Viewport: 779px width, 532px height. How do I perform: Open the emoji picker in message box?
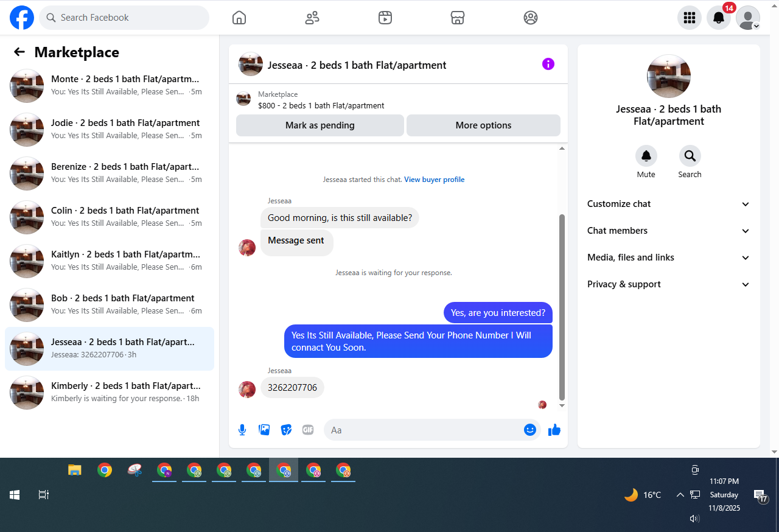click(x=530, y=430)
